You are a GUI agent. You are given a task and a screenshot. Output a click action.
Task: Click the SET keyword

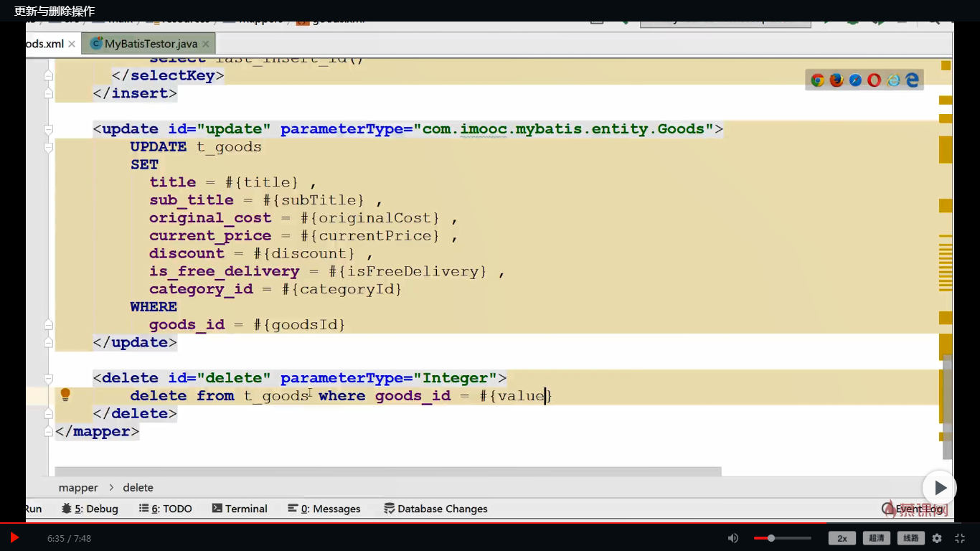pos(144,165)
